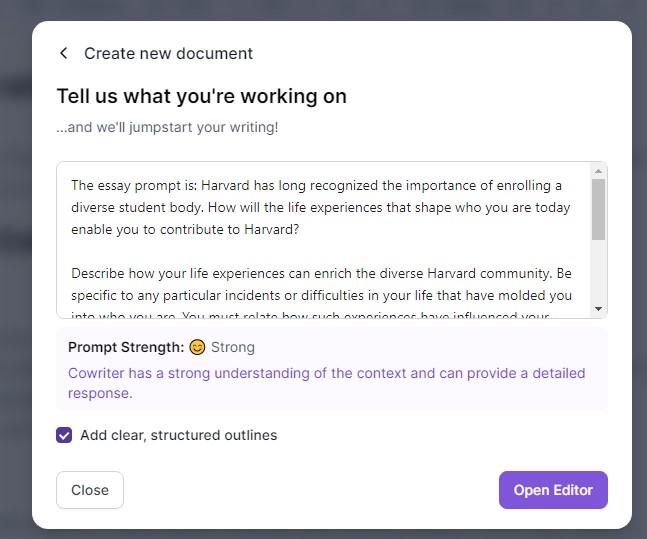Image resolution: width=647 pixels, height=539 pixels.
Task: Click the scrollbar thumb in the prompt box
Action: [598, 209]
